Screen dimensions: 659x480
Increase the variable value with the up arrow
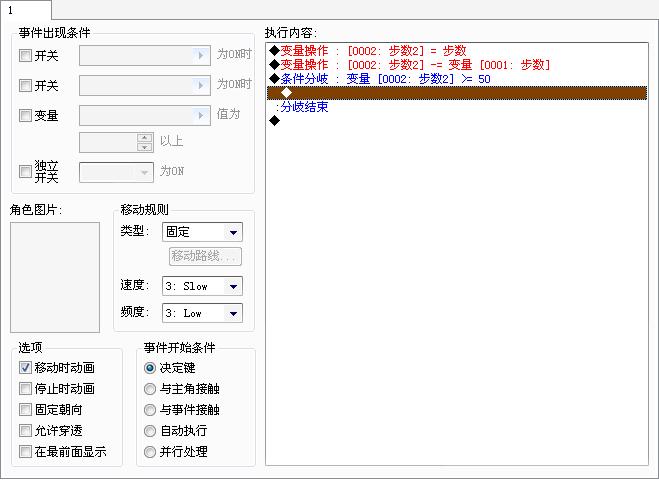145,137
